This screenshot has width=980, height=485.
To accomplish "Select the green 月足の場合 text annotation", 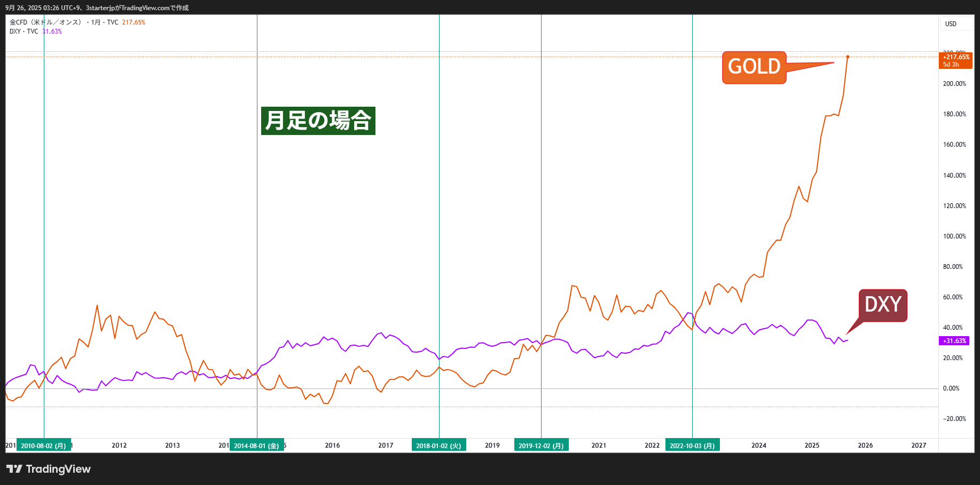I will (318, 121).
